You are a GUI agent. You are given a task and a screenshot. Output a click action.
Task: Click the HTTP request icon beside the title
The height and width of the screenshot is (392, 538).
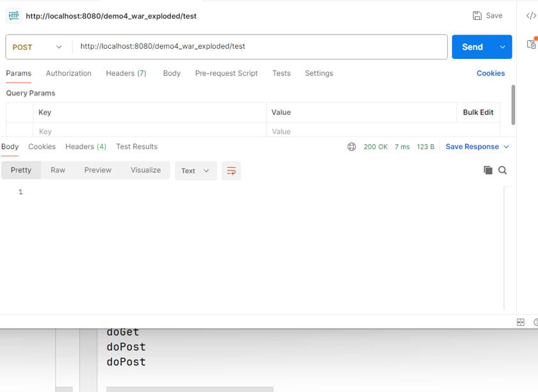coord(13,16)
